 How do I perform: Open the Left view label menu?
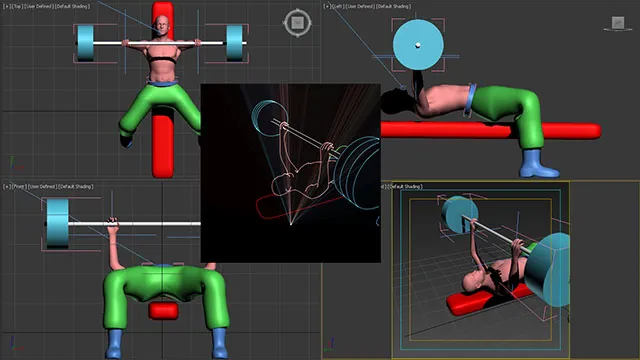coord(338,6)
